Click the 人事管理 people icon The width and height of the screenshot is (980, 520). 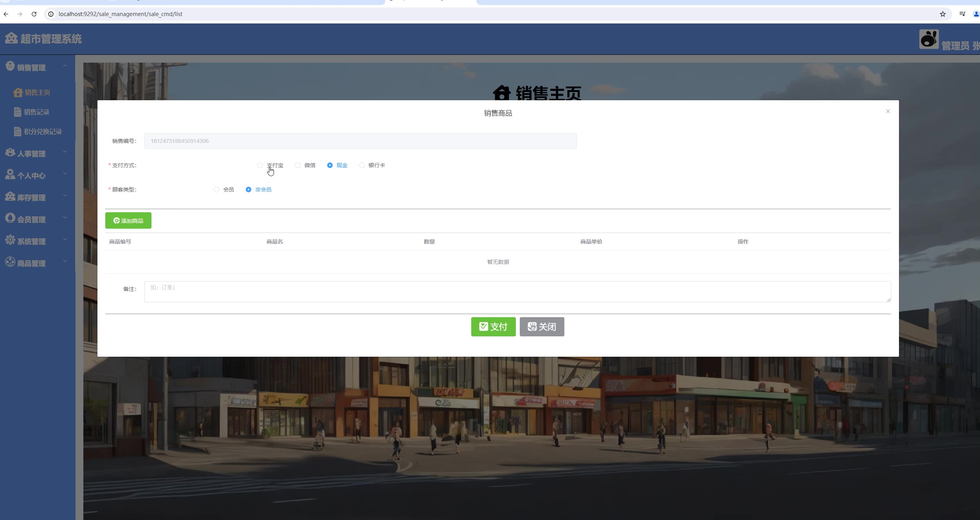pyautogui.click(x=10, y=152)
